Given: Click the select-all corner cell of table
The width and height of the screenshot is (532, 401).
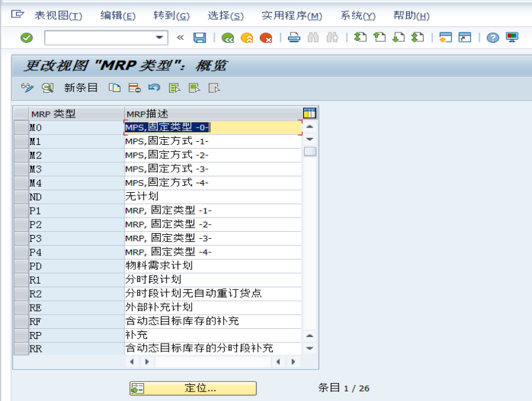Looking at the screenshot, I should pyautogui.click(x=21, y=113).
